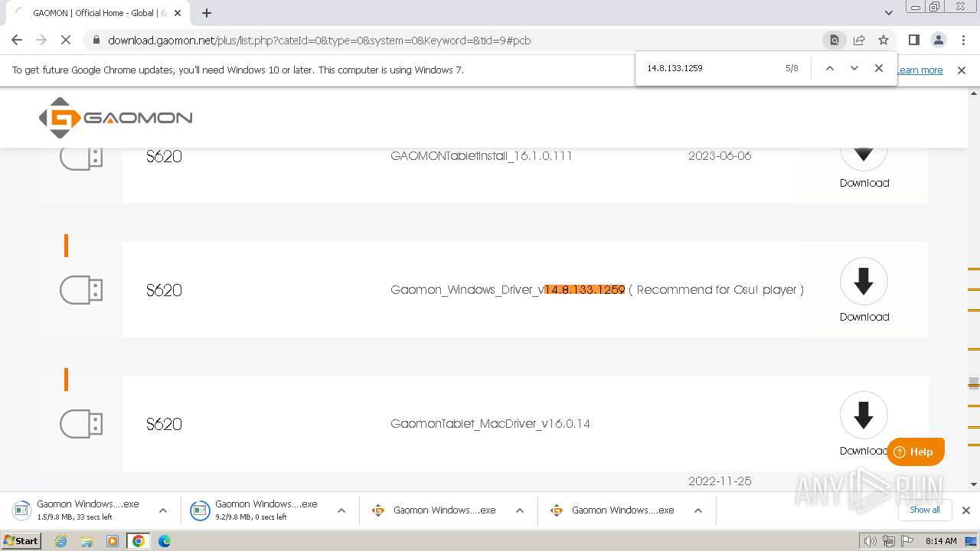The height and width of the screenshot is (551, 980).
Task: Download GAOMONTabletInstall_16.1.0.111
Action: coord(864,164)
